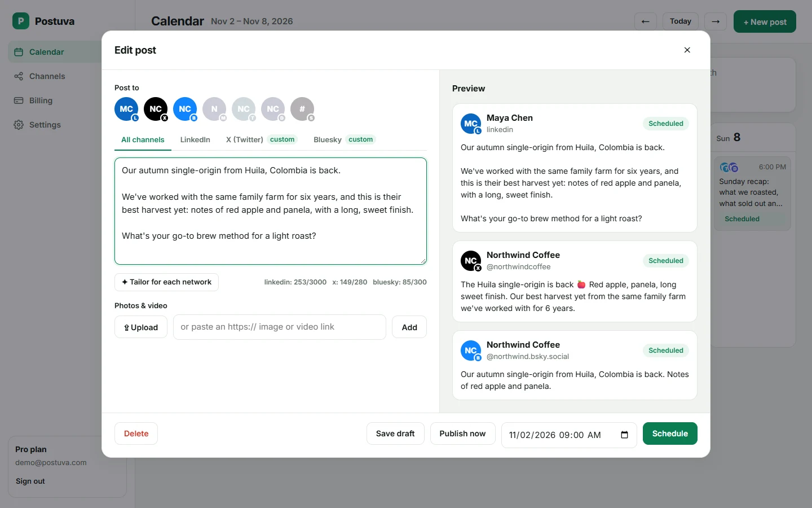Image resolution: width=812 pixels, height=508 pixels.
Task: Click the + New post button
Action: [765, 21]
